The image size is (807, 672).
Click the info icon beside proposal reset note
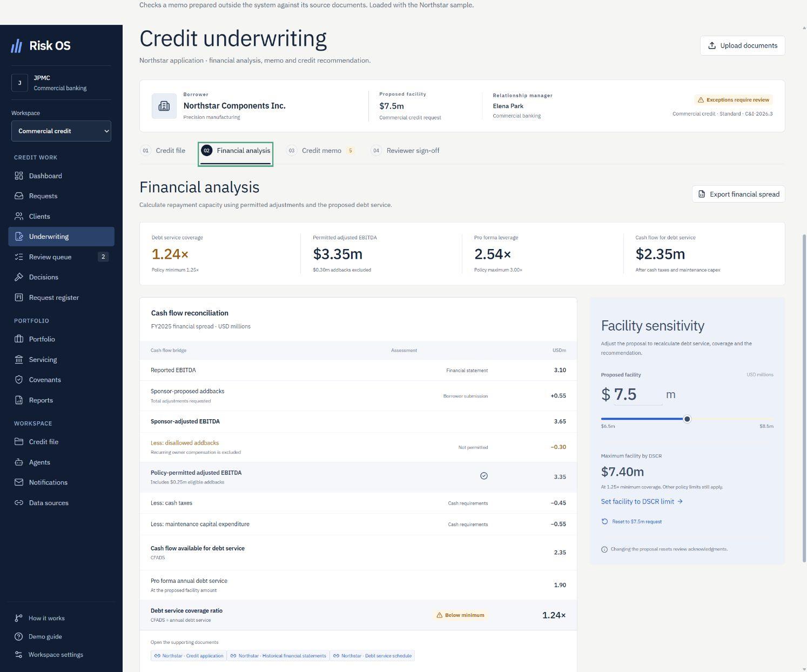[x=604, y=549]
